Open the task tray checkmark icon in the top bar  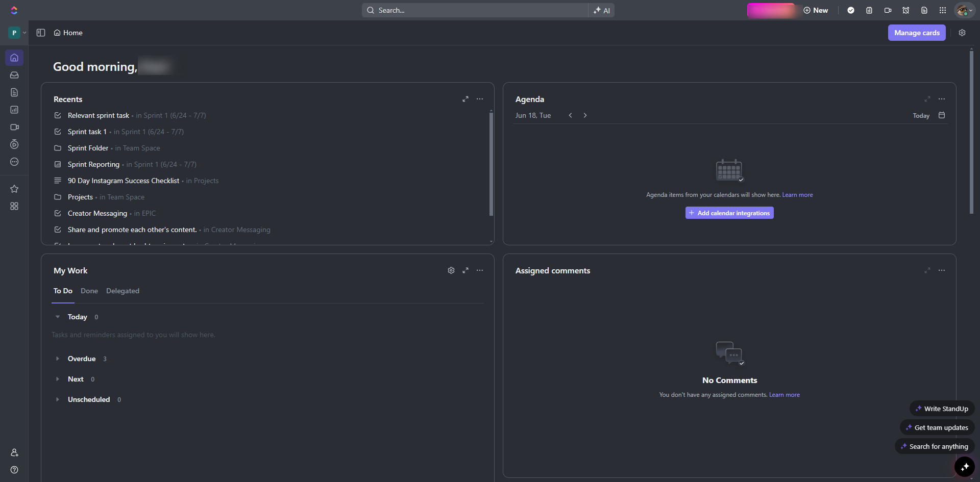tap(851, 10)
